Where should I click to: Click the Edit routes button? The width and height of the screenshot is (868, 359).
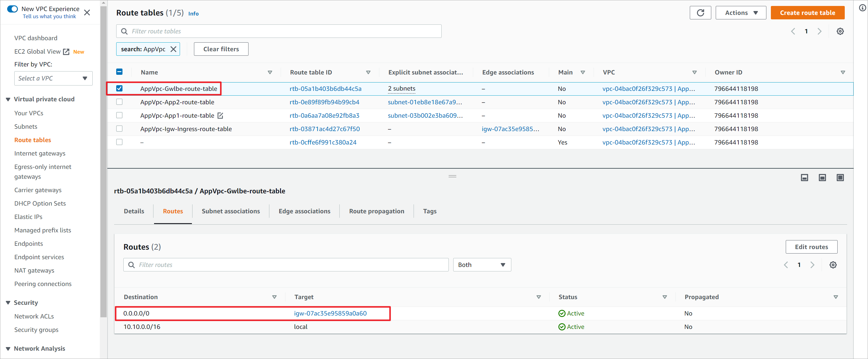pyautogui.click(x=811, y=247)
